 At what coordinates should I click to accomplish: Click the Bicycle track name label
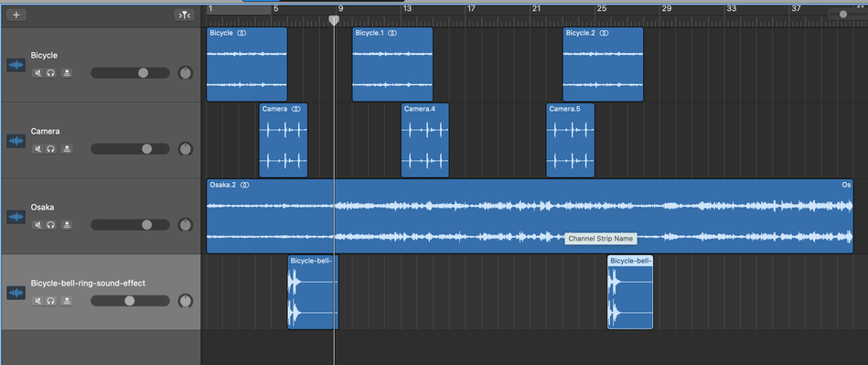pyautogui.click(x=44, y=56)
